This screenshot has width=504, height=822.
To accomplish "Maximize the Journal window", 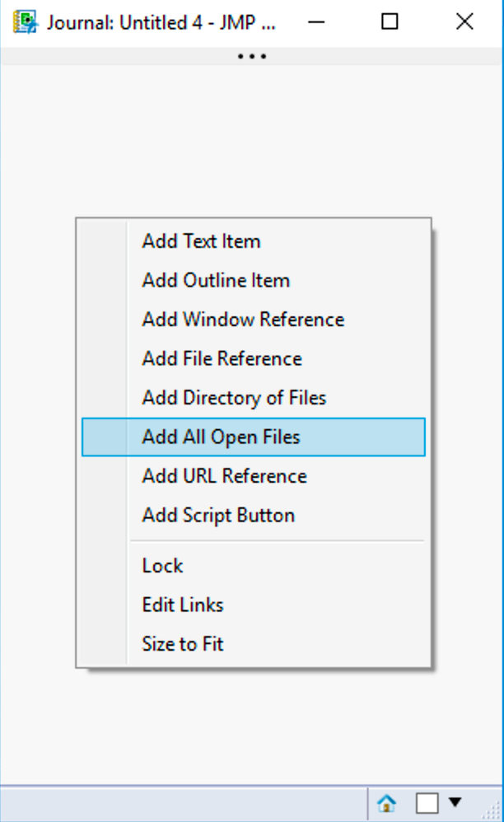I will (x=390, y=22).
